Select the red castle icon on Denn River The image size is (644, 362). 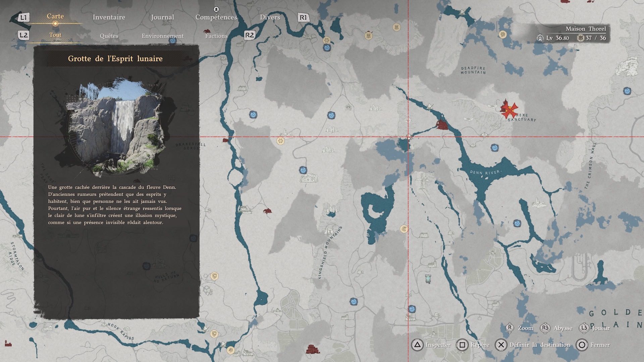(442, 125)
